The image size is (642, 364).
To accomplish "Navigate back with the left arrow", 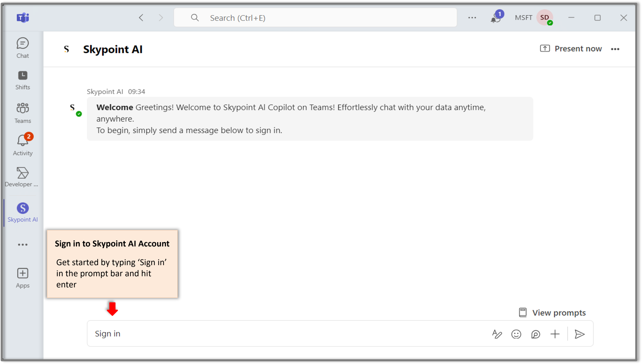I will click(141, 18).
